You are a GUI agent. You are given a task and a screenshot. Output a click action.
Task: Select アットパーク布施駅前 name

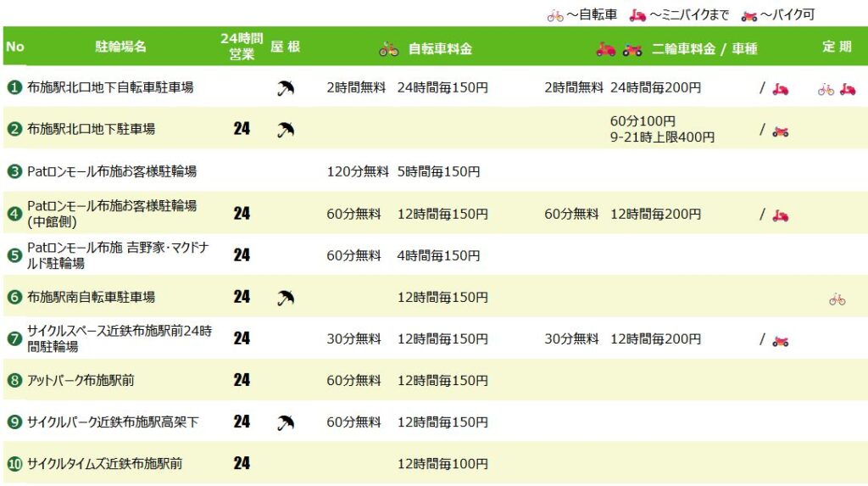coord(81,380)
